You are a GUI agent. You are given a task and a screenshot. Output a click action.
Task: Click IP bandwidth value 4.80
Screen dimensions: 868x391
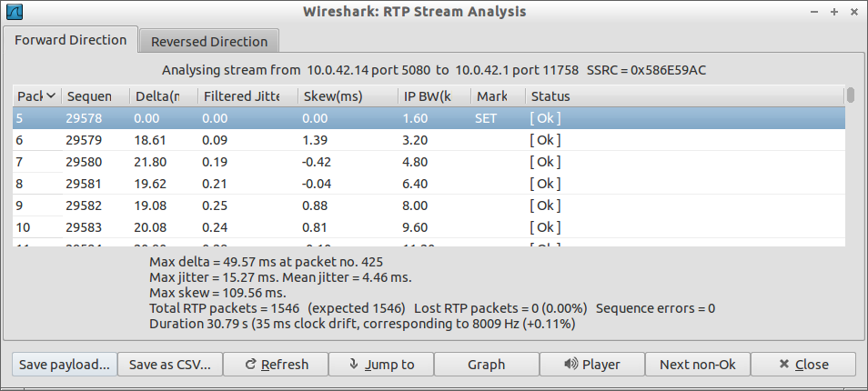point(415,162)
